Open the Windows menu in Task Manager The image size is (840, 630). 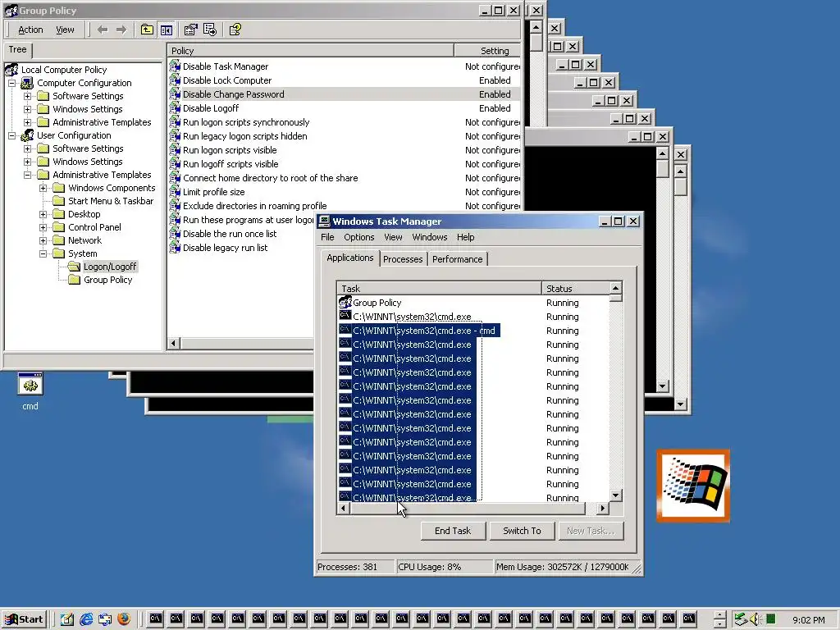click(x=430, y=237)
